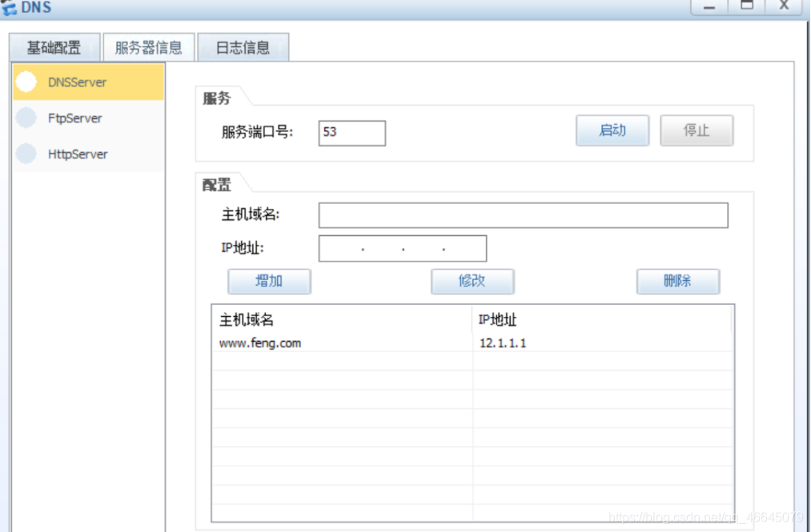
Task: Click the FtpServer circle icon
Action: click(26, 118)
